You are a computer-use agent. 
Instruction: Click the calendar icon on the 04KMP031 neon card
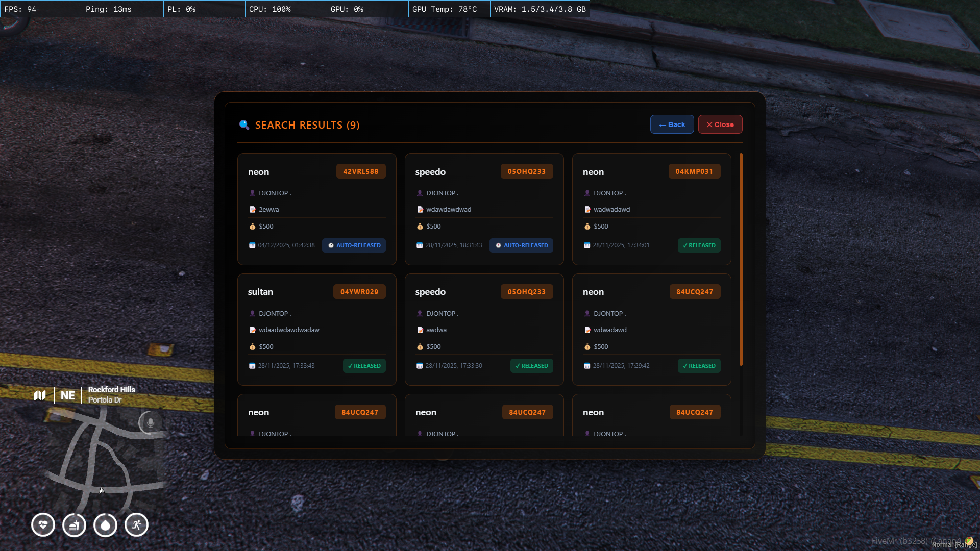point(587,245)
